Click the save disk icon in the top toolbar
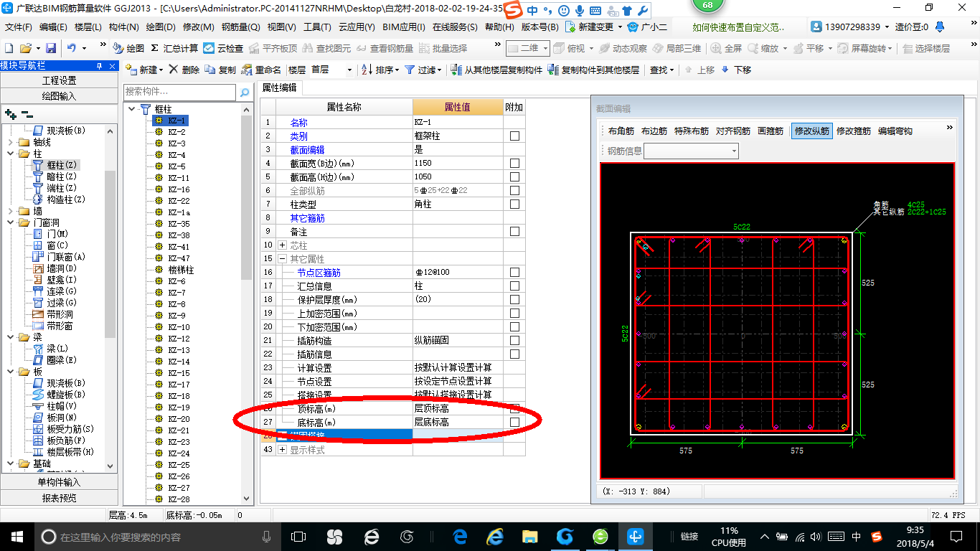 click(51, 48)
